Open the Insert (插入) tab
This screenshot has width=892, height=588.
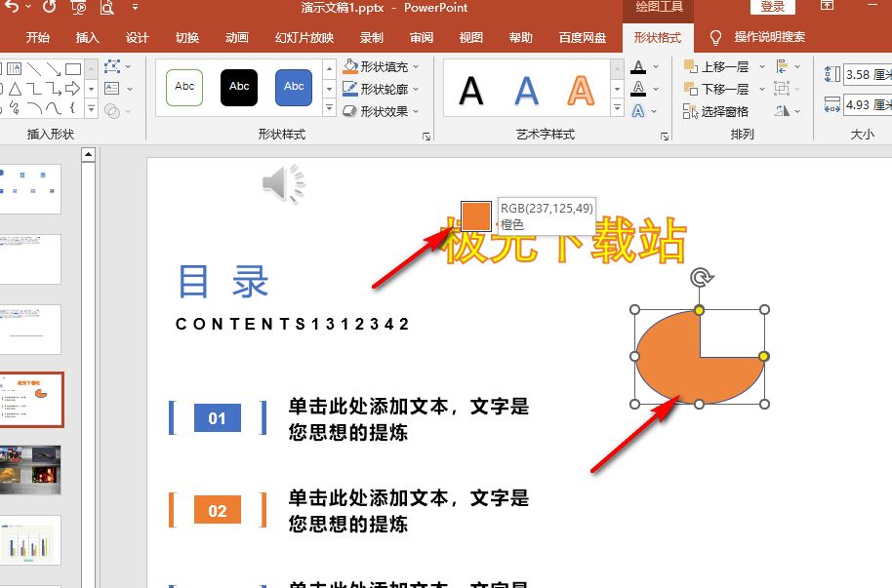[x=88, y=38]
